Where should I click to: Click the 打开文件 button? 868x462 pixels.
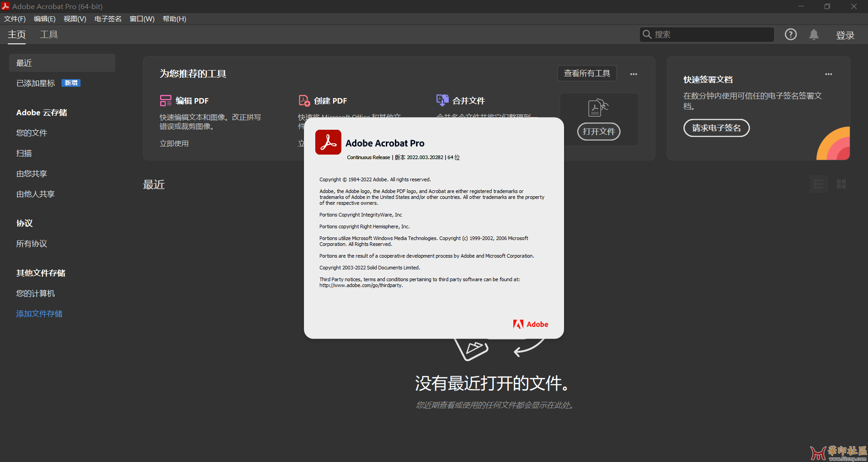tap(599, 132)
